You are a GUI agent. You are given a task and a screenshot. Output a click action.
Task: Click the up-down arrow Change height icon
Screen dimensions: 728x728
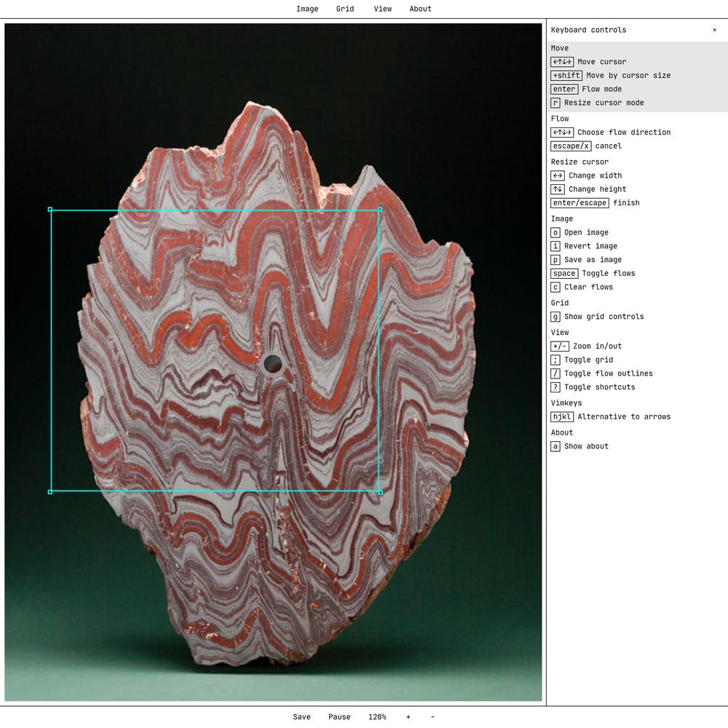pyautogui.click(x=558, y=189)
